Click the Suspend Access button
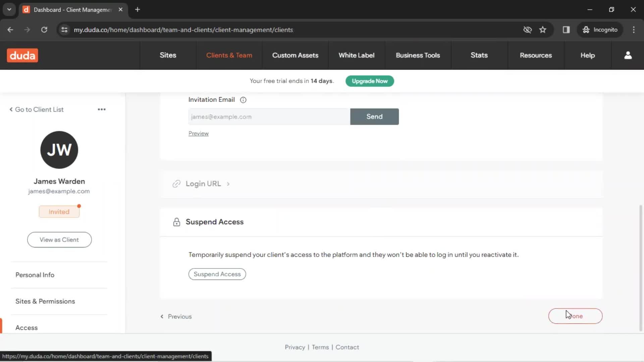Screen dimensions: 644x362 217,274
